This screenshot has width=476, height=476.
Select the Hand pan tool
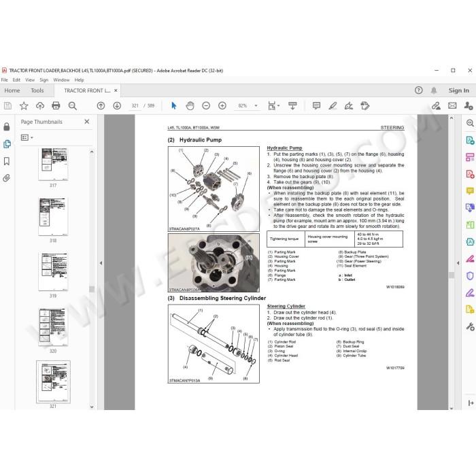190,105
